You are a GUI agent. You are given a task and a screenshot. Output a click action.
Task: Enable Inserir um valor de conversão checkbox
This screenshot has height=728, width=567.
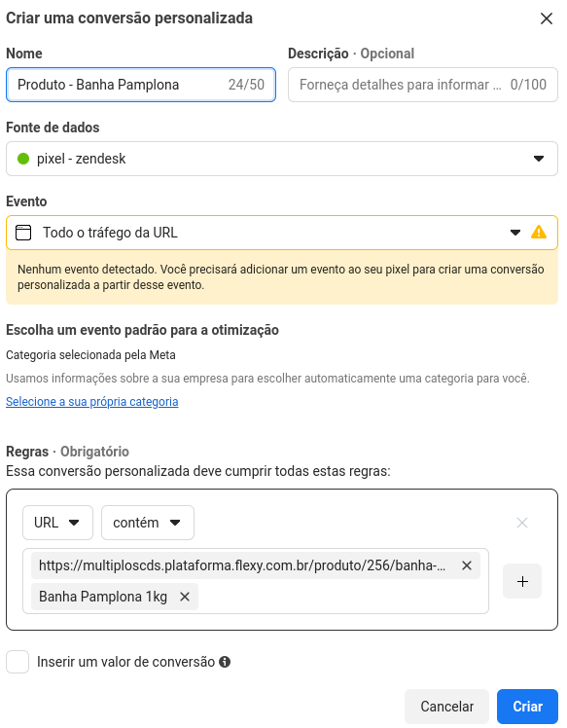(18, 662)
